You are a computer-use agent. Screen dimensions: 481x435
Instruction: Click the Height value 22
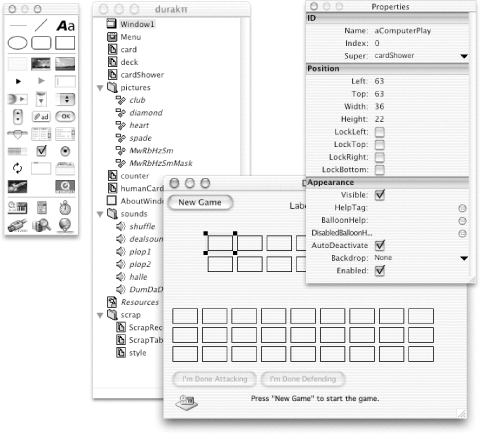(x=379, y=119)
